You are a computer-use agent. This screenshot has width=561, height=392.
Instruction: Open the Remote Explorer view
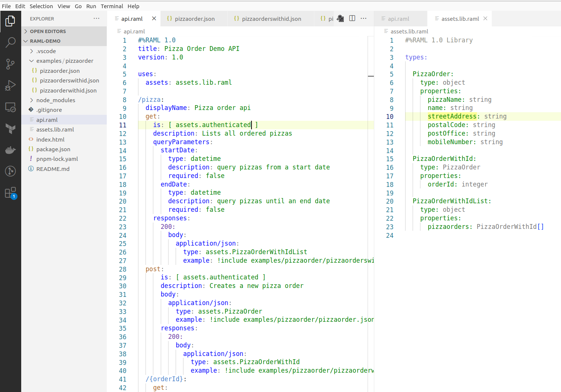click(10, 107)
